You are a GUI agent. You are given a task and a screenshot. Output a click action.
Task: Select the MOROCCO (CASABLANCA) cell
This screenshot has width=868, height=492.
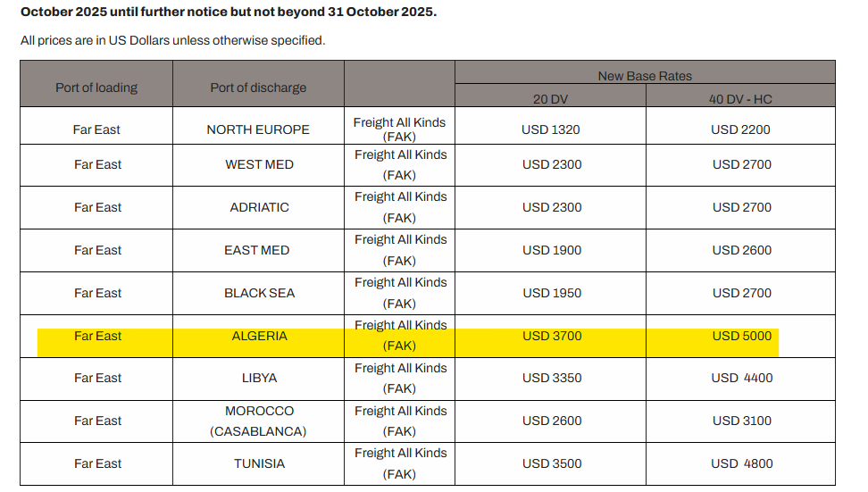pyautogui.click(x=258, y=421)
